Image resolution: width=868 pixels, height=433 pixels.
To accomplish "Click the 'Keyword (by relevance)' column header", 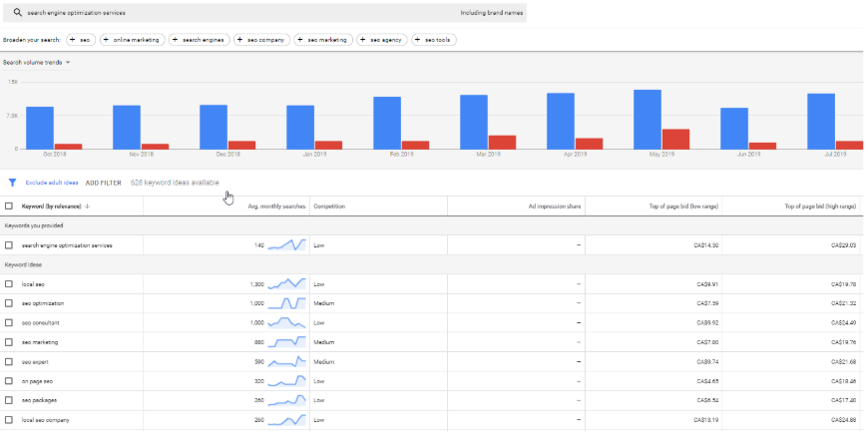I will 52,206.
